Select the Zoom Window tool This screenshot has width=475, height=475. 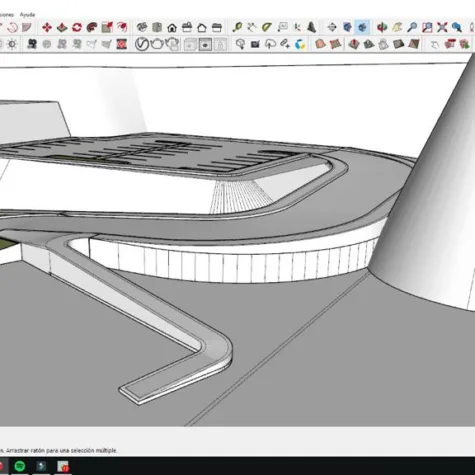[427, 27]
